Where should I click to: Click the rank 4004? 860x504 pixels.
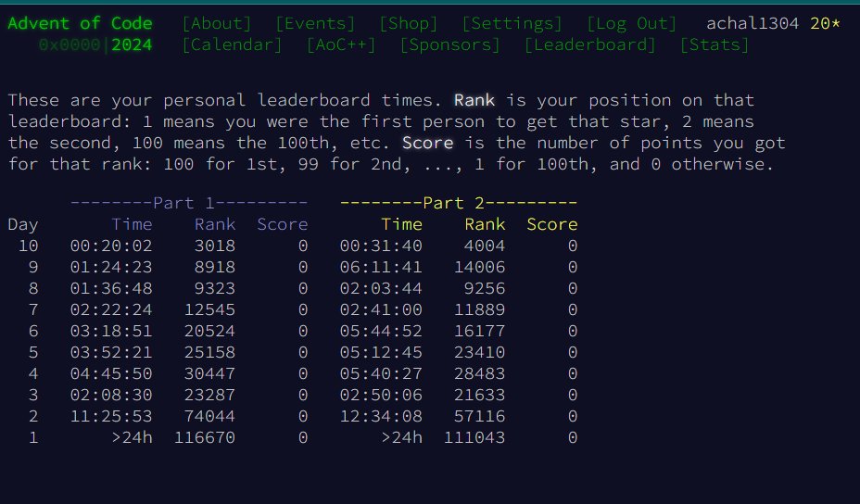pyautogui.click(x=485, y=246)
